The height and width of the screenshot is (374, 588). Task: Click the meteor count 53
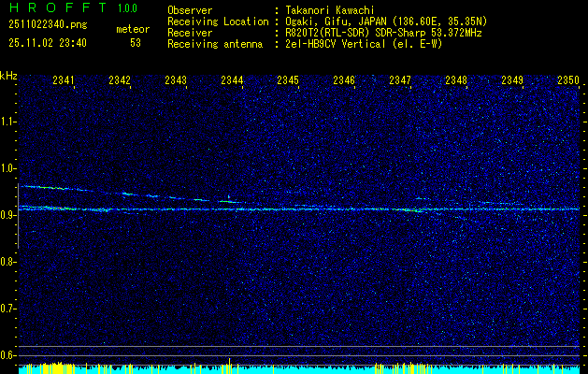click(x=136, y=43)
